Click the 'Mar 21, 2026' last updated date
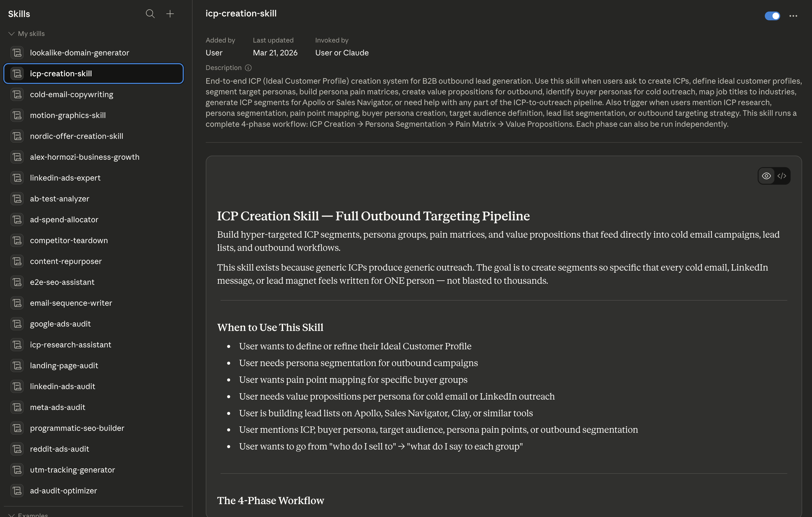Image resolution: width=812 pixels, height=517 pixels. pyautogui.click(x=275, y=53)
